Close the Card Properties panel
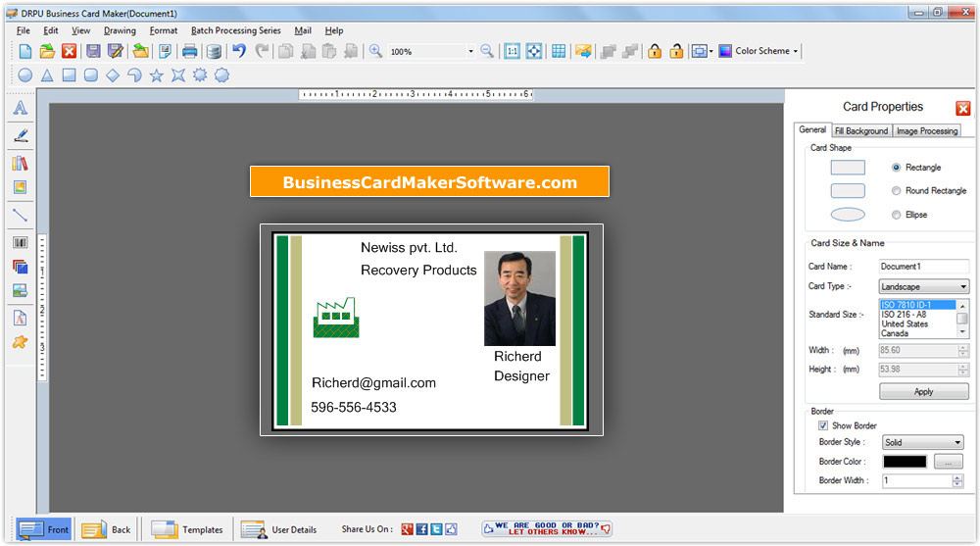The width and height of the screenshot is (980, 546). point(962,108)
